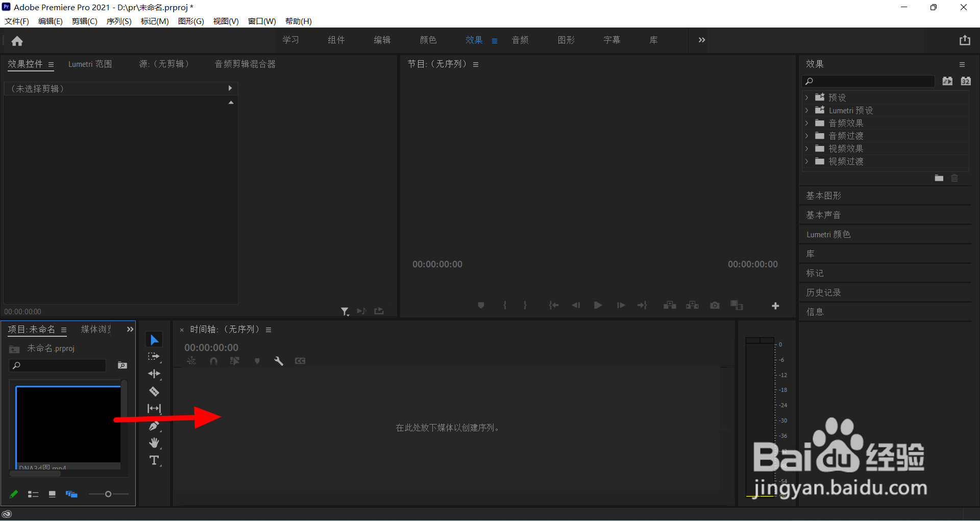The height and width of the screenshot is (521, 980).
Task: Show more workspaces double-chevron
Action: pyautogui.click(x=702, y=40)
